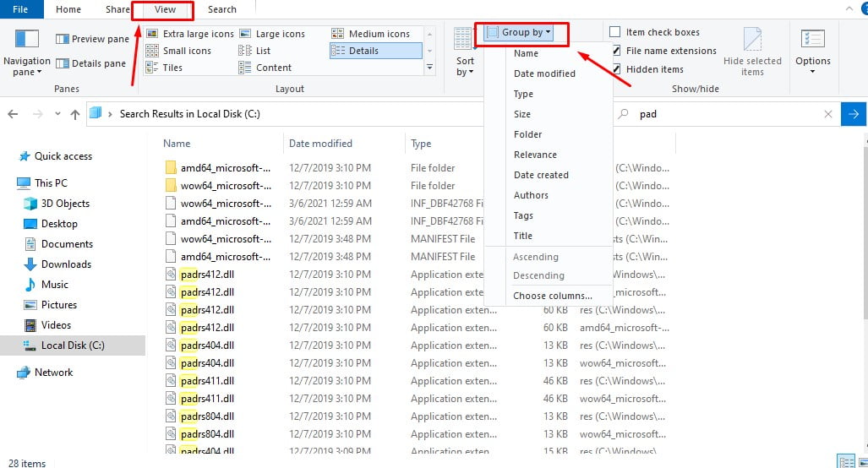Open recent locations dropdown arrow
Image resolution: width=868 pixels, height=468 pixels.
57,114
